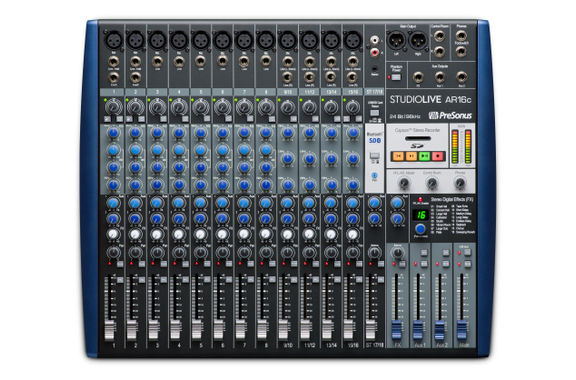The image size is (576, 380).
Task: Click the white RCA left input
Action: (x=374, y=40)
